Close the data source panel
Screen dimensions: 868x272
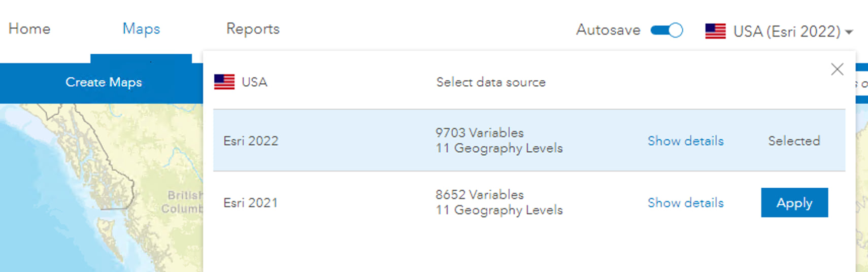837,69
